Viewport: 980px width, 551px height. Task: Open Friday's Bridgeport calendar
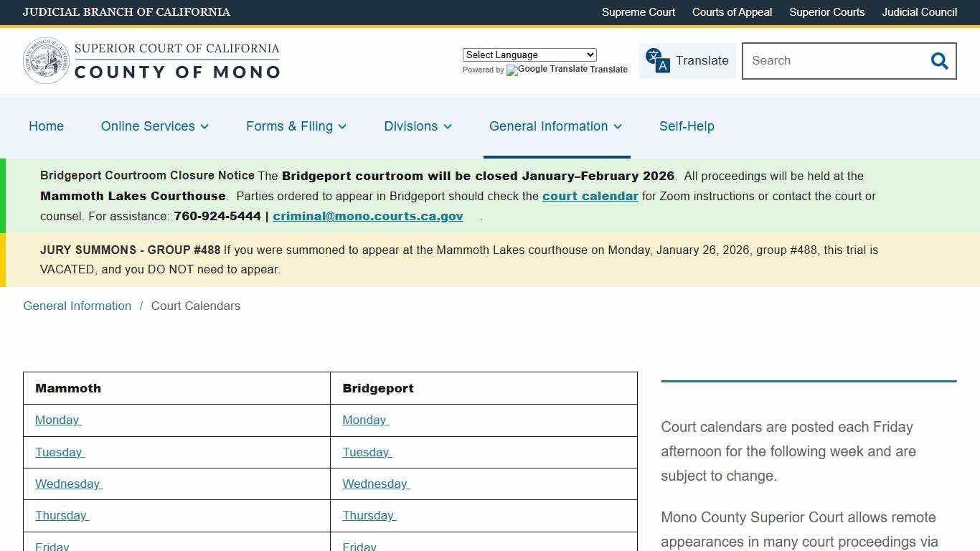[x=359, y=546]
